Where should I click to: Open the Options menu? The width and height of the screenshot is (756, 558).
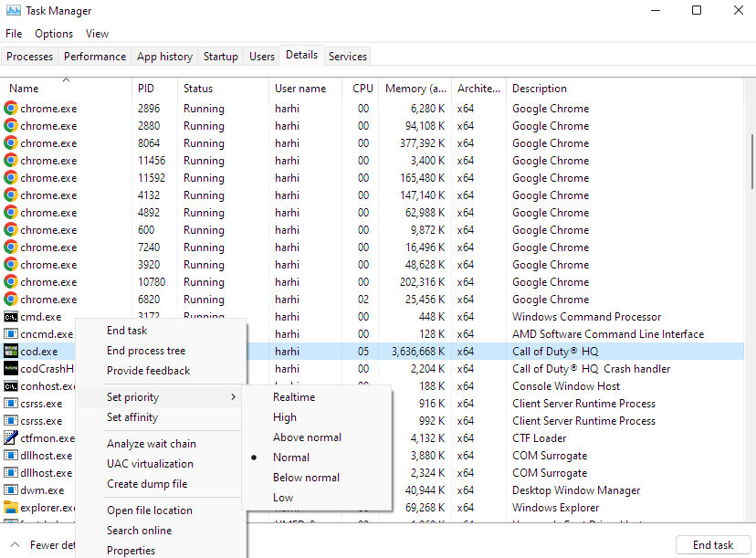point(54,33)
